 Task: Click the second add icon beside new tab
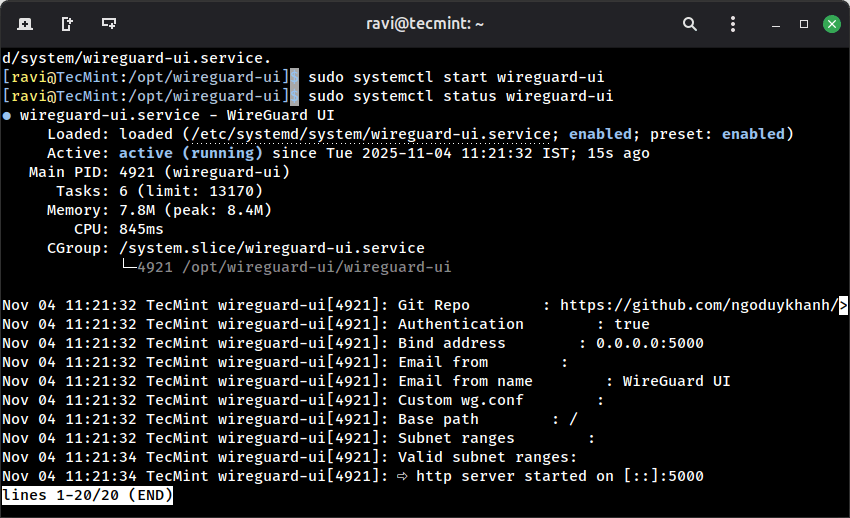coord(67,23)
